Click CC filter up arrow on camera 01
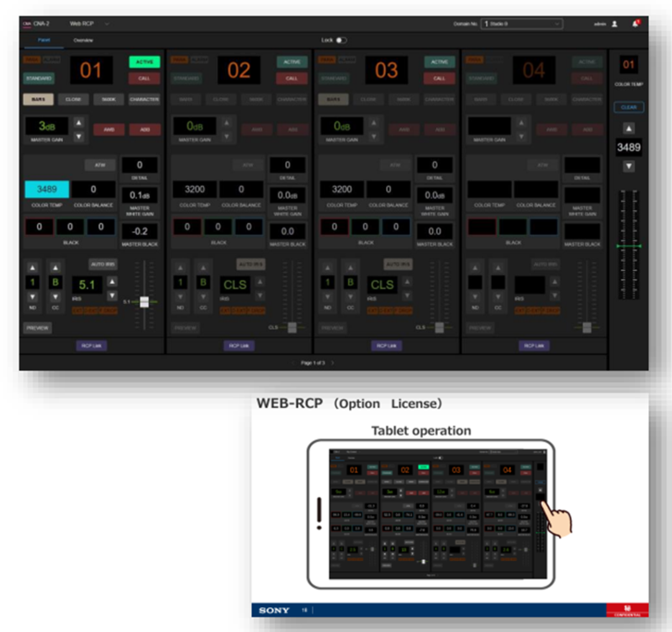 tap(55, 268)
